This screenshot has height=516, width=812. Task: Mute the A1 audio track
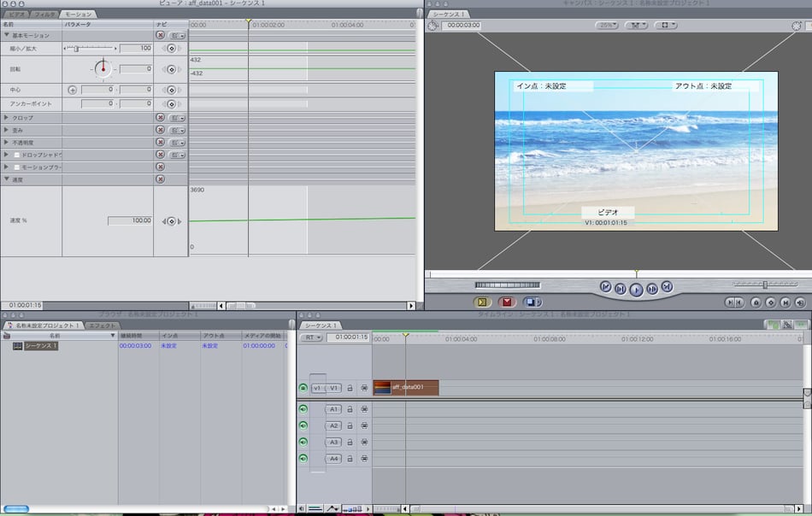click(x=303, y=409)
